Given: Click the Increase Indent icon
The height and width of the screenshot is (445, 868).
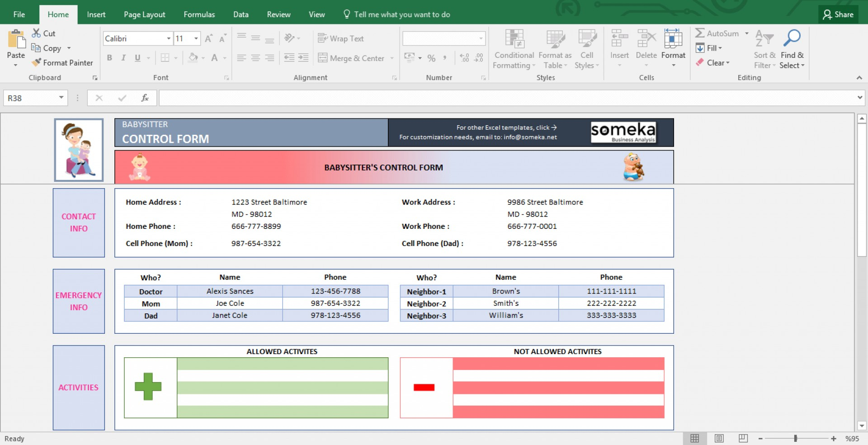Looking at the screenshot, I should pos(303,58).
